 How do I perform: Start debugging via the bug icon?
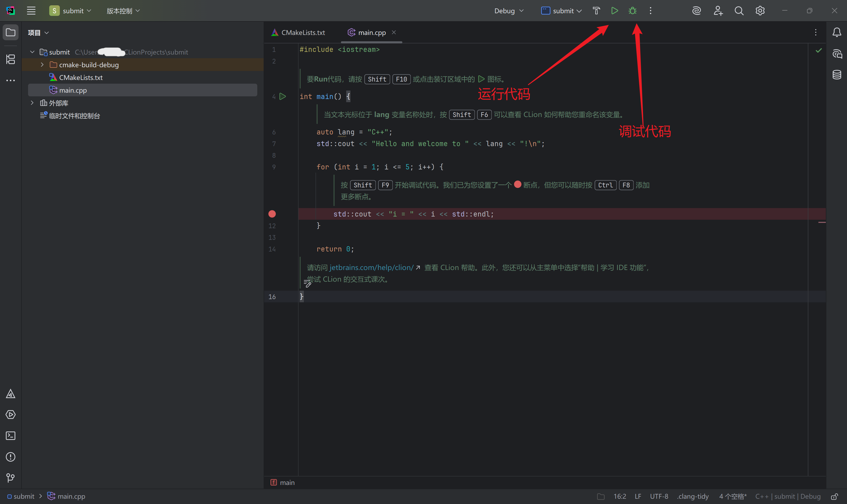[633, 11]
